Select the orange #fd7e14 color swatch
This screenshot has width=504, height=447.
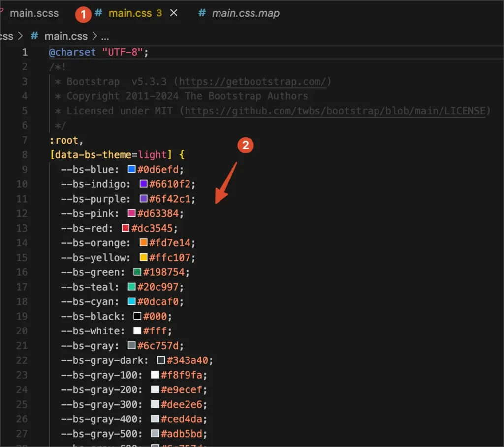point(144,243)
